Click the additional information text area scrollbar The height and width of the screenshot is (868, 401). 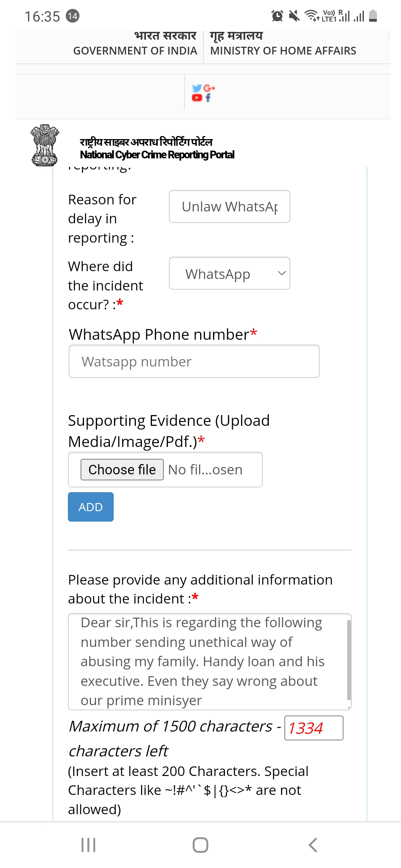tap(349, 660)
